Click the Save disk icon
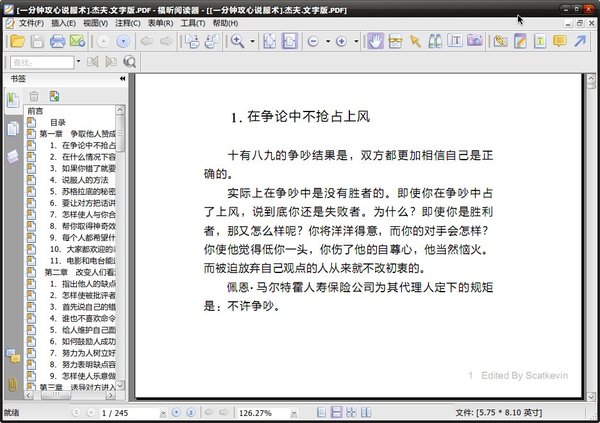This screenshot has height=423, width=600. click(x=37, y=41)
